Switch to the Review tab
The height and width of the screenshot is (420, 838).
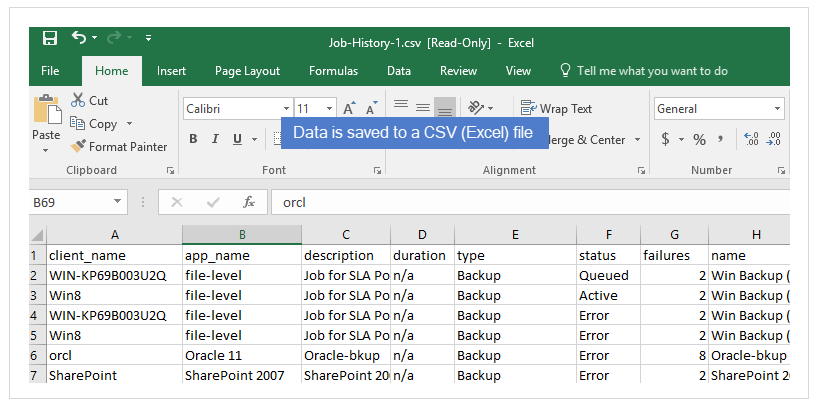click(x=458, y=71)
